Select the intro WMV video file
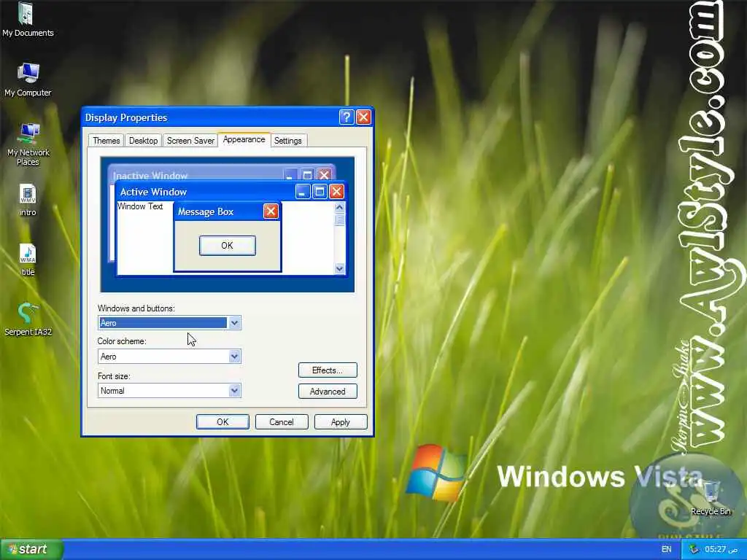The height and width of the screenshot is (560, 747). click(x=28, y=200)
